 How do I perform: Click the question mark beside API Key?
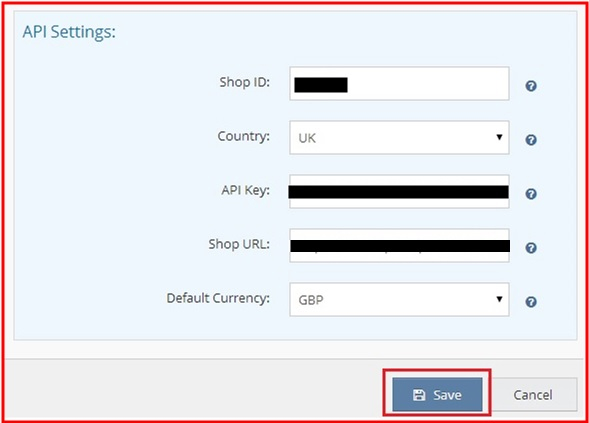coord(531,194)
